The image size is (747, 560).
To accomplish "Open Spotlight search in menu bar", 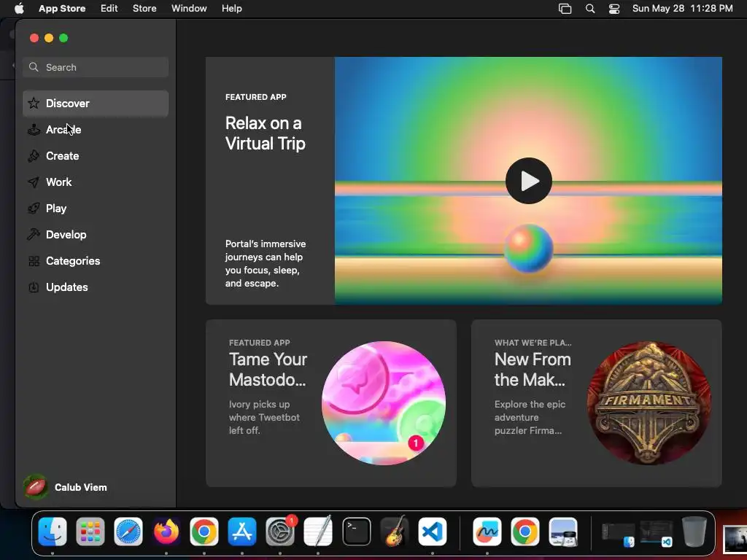I will (x=589, y=9).
